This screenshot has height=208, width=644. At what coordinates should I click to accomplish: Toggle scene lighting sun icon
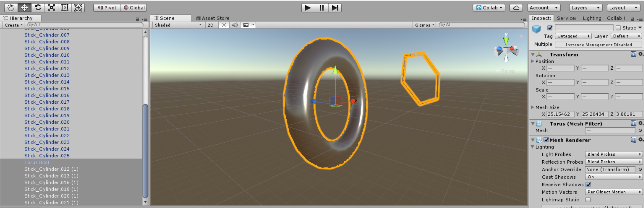(224, 25)
